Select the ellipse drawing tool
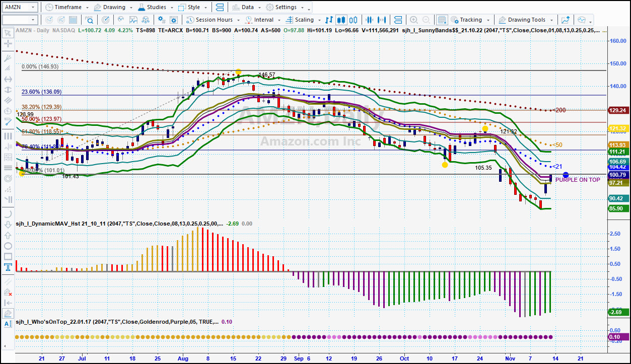 (x=8, y=246)
